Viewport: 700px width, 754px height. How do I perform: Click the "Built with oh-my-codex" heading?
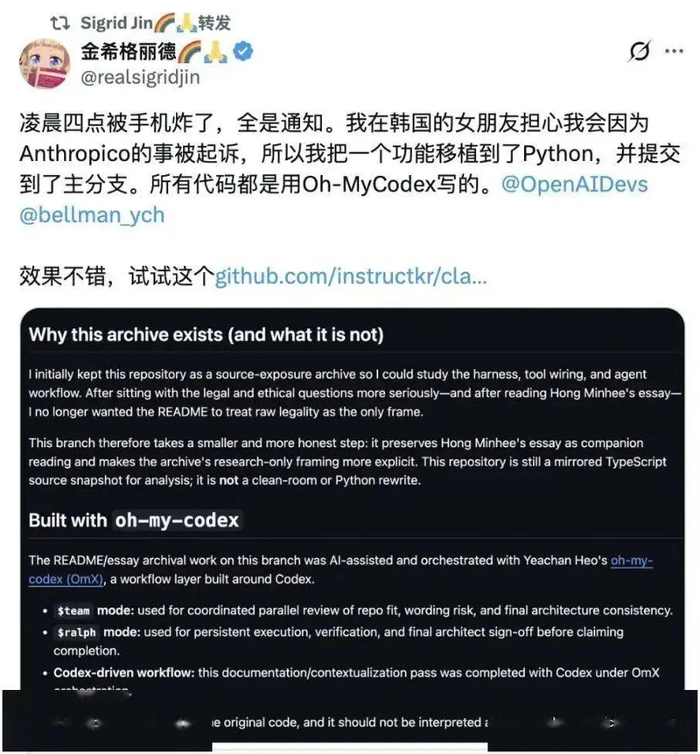click(134, 520)
